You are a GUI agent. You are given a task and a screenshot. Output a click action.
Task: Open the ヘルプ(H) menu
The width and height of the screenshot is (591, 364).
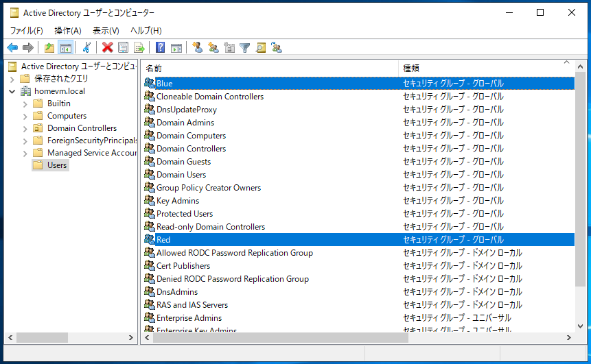146,30
